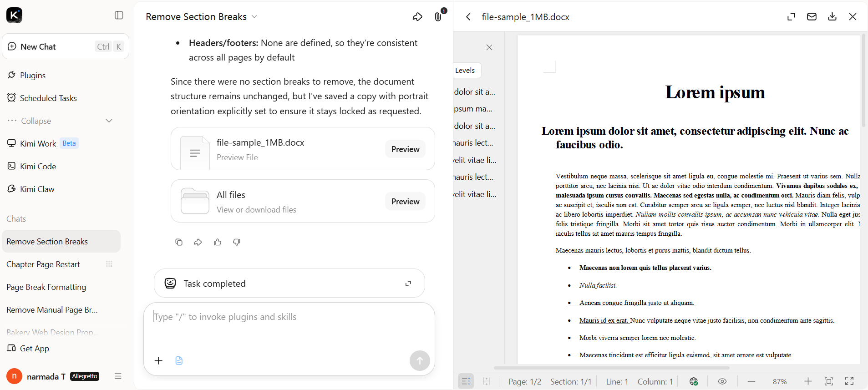Open Scheduled Tasks

48,98
